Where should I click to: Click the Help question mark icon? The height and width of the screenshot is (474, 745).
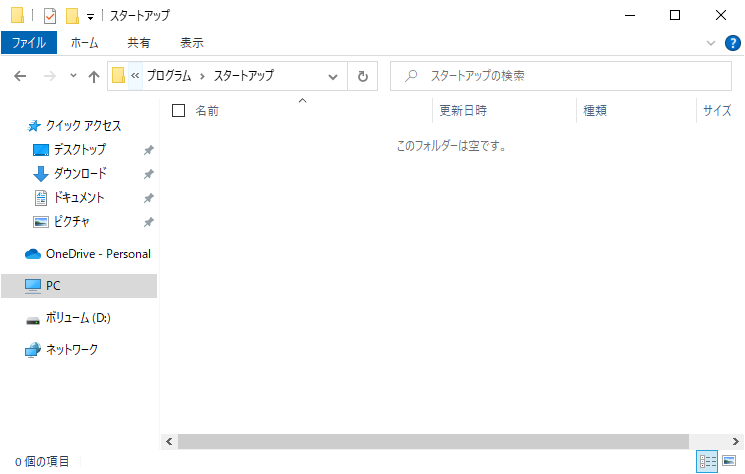coord(731,43)
